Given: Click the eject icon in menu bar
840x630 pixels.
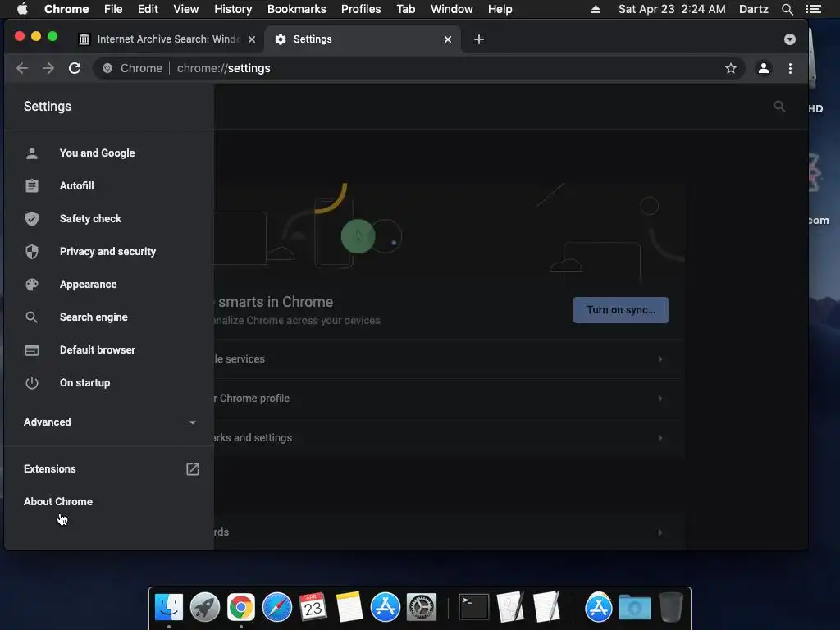Looking at the screenshot, I should coord(596,9).
